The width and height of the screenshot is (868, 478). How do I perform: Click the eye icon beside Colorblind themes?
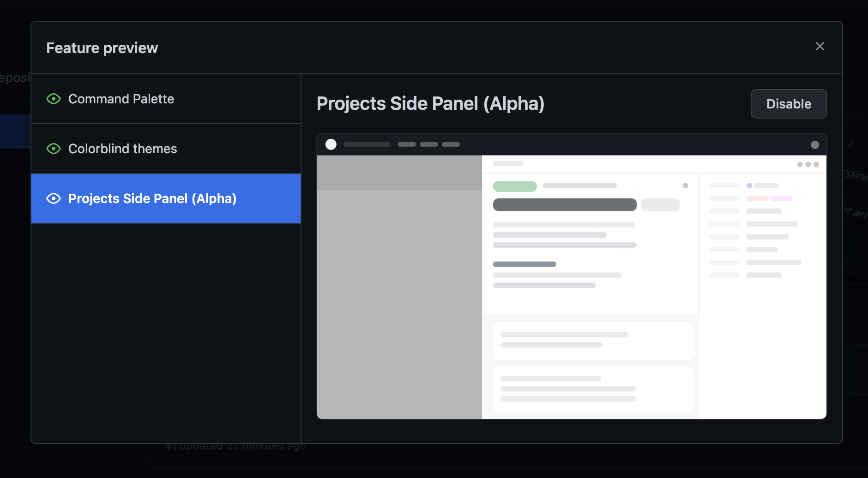(x=54, y=149)
